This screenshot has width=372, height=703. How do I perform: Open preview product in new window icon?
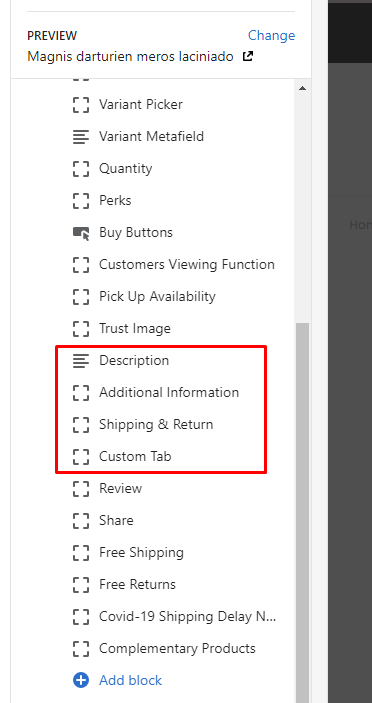pos(247,56)
